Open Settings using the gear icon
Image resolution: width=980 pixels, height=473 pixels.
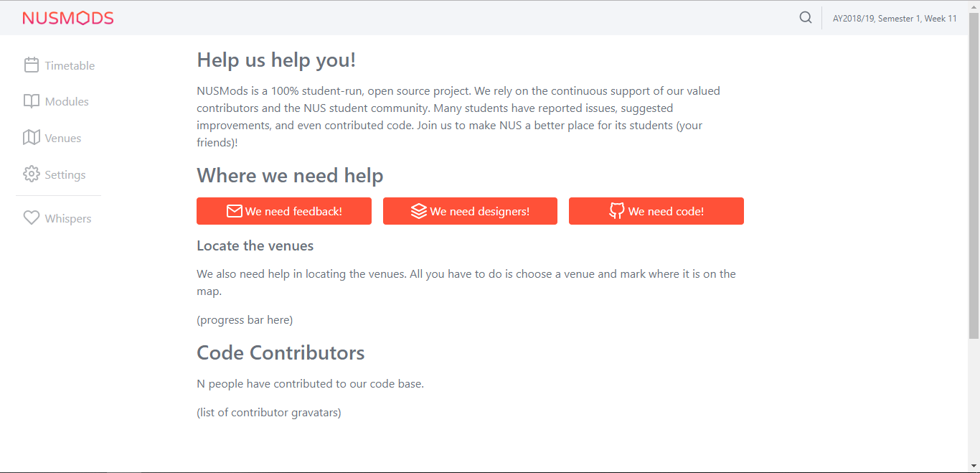pyautogui.click(x=32, y=174)
